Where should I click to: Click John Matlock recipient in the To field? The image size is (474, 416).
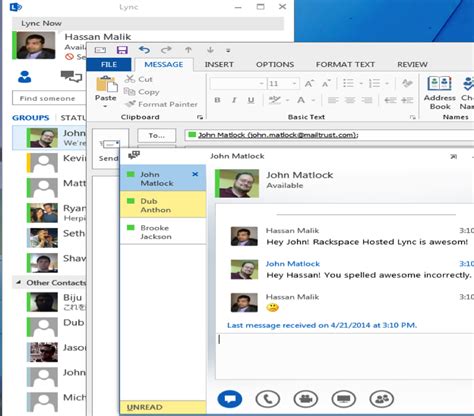[x=278, y=135]
